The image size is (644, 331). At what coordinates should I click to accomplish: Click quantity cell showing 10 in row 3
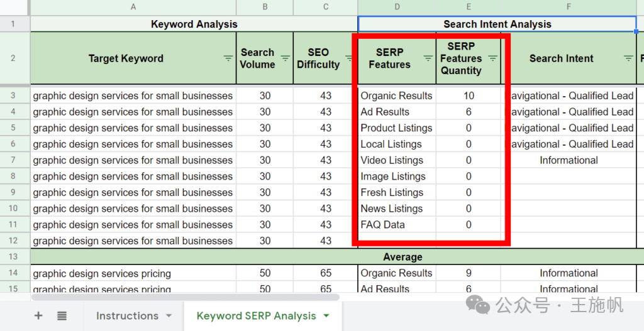coord(469,95)
